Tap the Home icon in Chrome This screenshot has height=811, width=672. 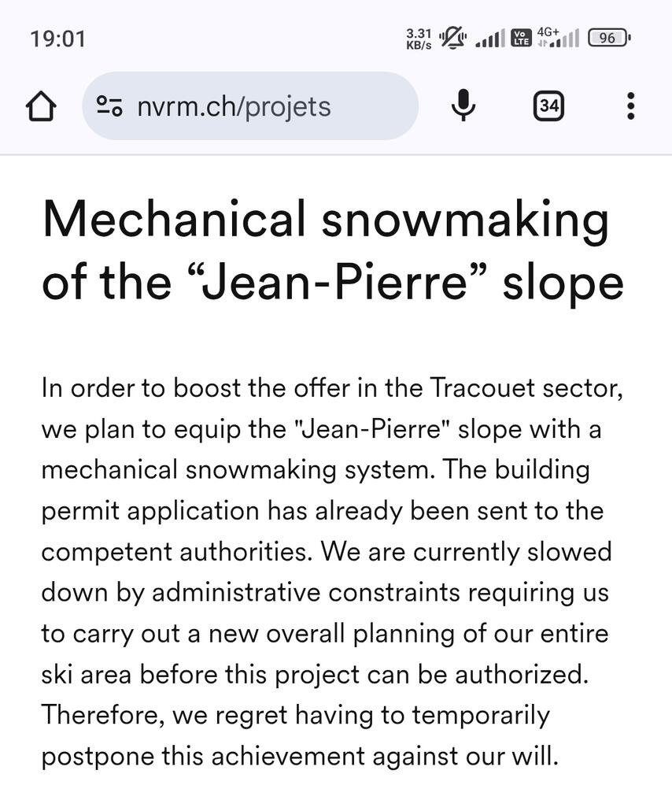[41, 106]
